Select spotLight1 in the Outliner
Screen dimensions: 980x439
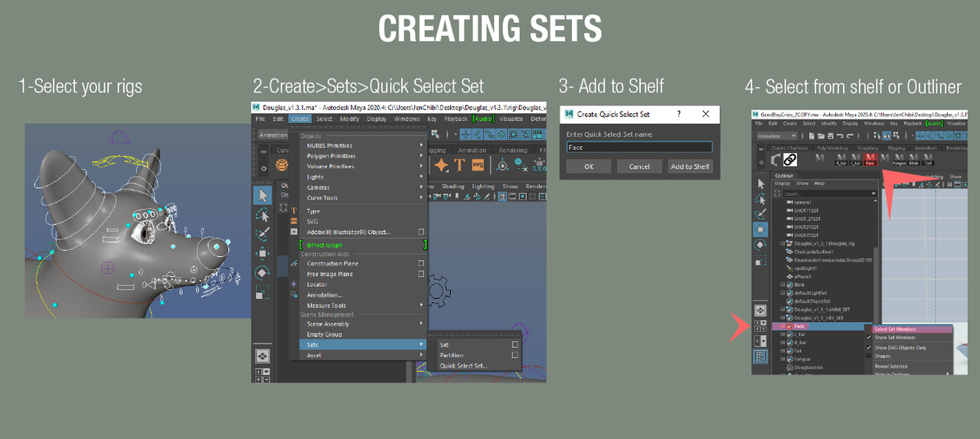click(x=805, y=268)
